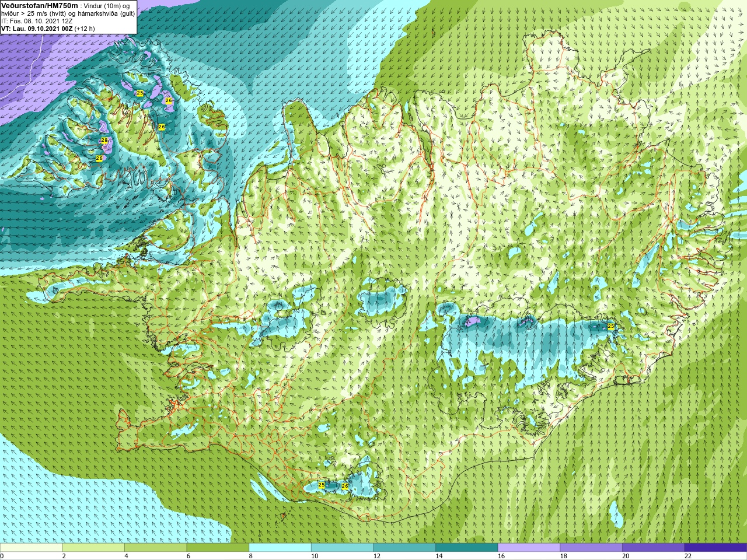Click the legend scale value 2

point(64,556)
